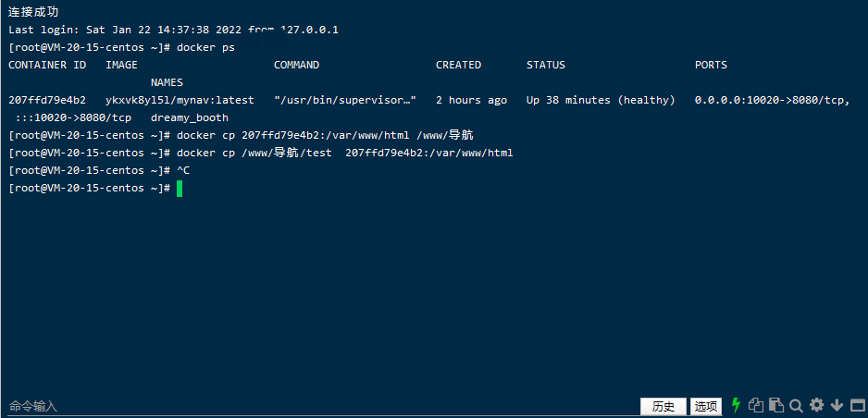Viewport: 868px width, 418px height.
Task: Click the STATUS column header
Action: 546,66
